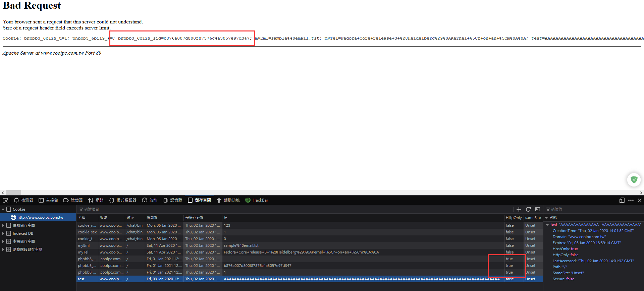Image resolution: width=644 pixels, height=291 pixels.
Task: Open the HackBar panel
Action: (257, 200)
